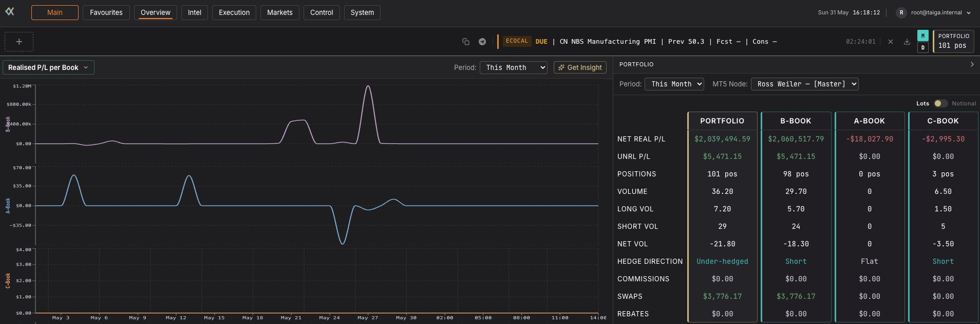This screenshot has width=980, height=324.
Task: Switch to the Main tab
Action: 55,12
